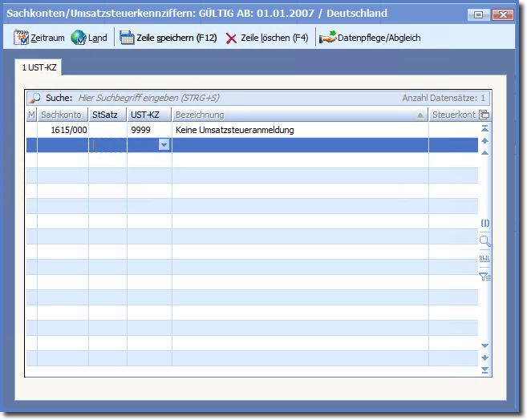Click the Sachkonto column header
Screen dimensions: 527x420
63,115
